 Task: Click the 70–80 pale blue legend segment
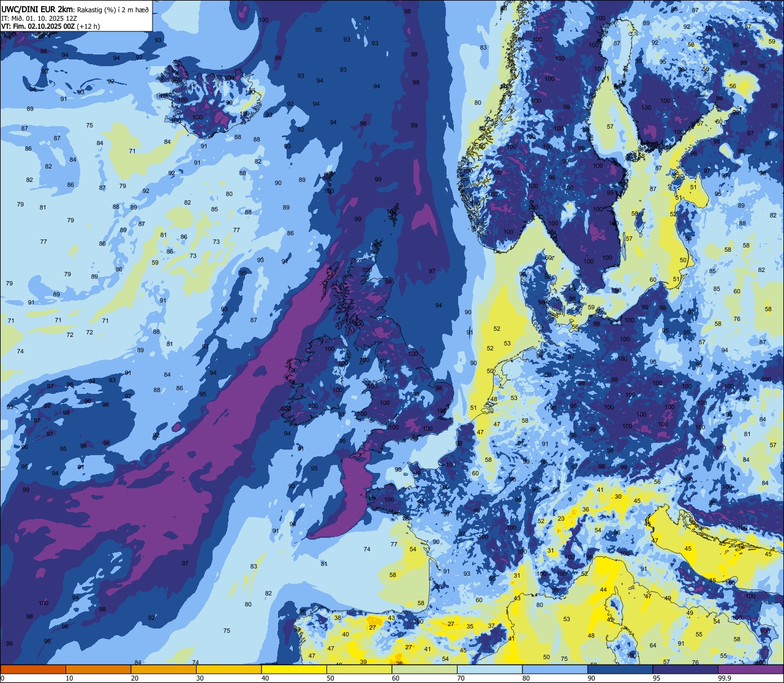pyautogui.click(x=489, y=669)
